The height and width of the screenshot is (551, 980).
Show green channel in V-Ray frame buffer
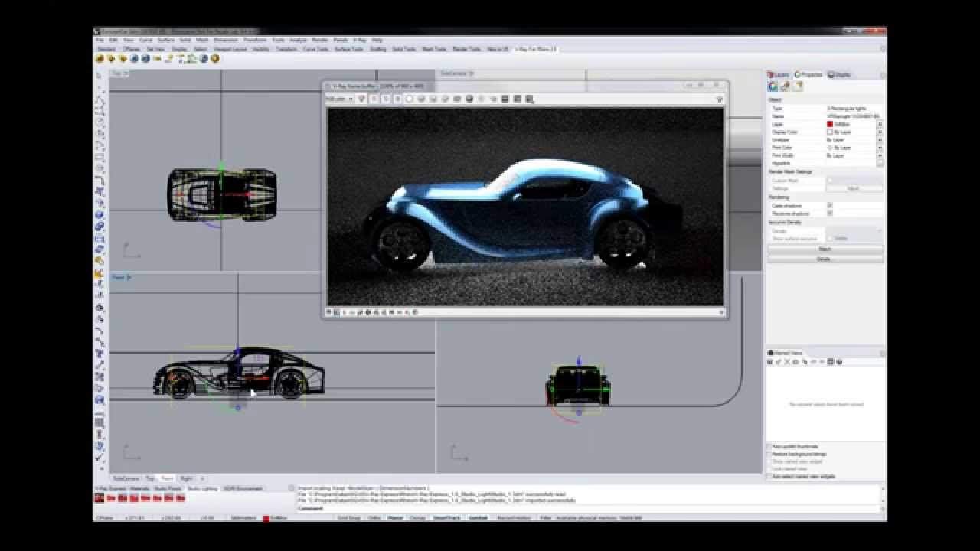[x=387, y=99]
